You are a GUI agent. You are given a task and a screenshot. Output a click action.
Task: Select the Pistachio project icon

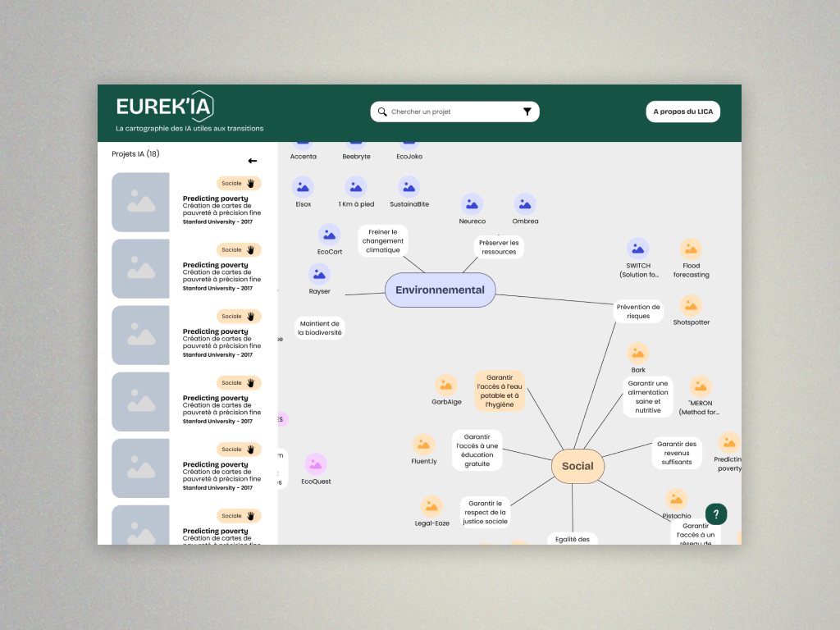point(677,500)
